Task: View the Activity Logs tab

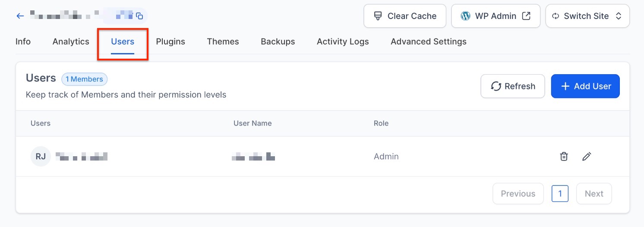Action: coord(343,42)
